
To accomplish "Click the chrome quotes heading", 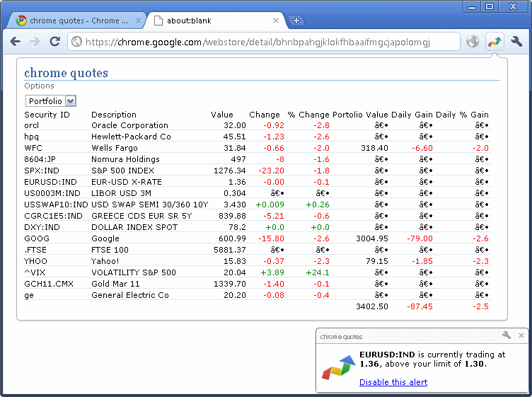I will 66,73.
